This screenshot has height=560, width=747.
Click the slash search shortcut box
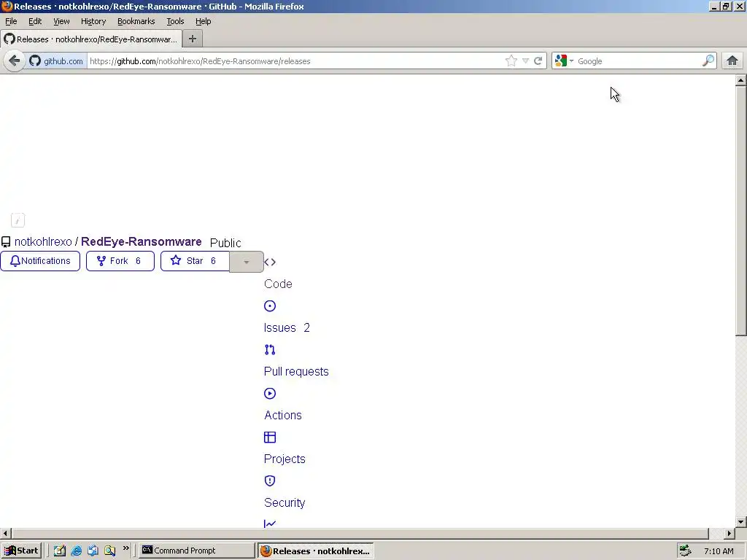click(18, 220)
